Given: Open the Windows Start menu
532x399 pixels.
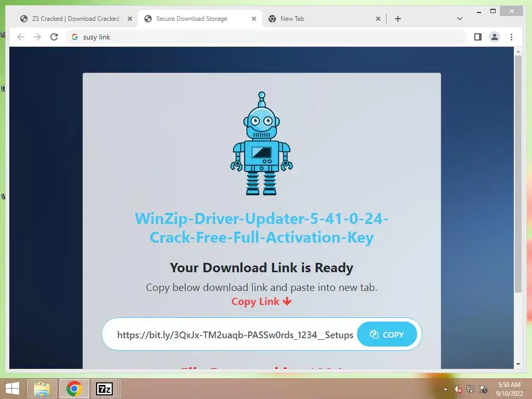Looking at the screenshot, I should [12, 389].
